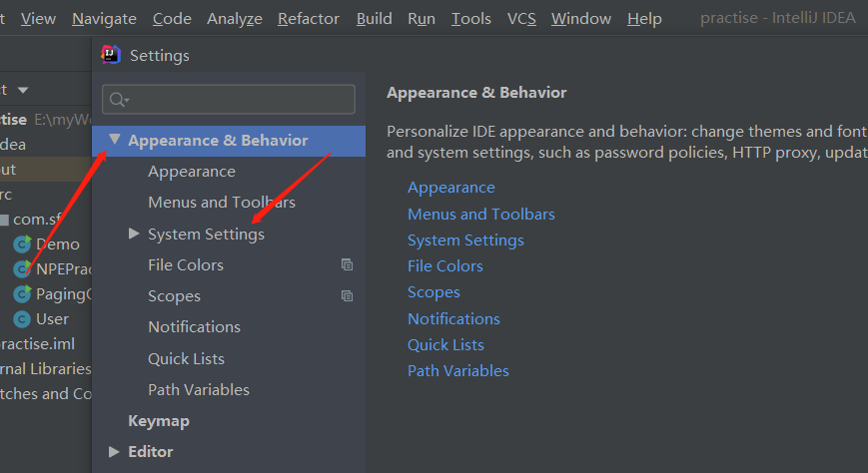
Task: Select System Settings tree item
Action: point(206,235)
